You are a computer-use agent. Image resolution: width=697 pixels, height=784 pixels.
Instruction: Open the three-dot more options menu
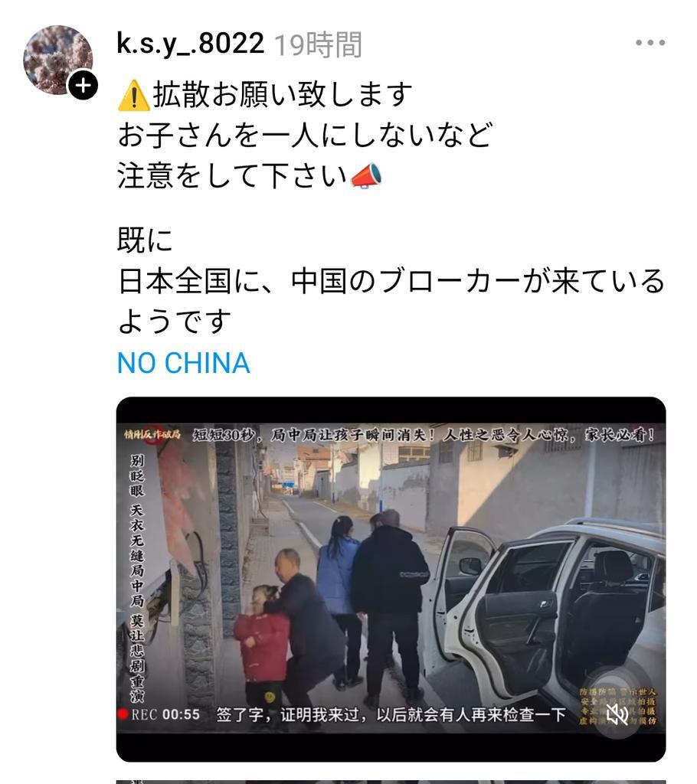pyautogui.click(x=650, y=43)
